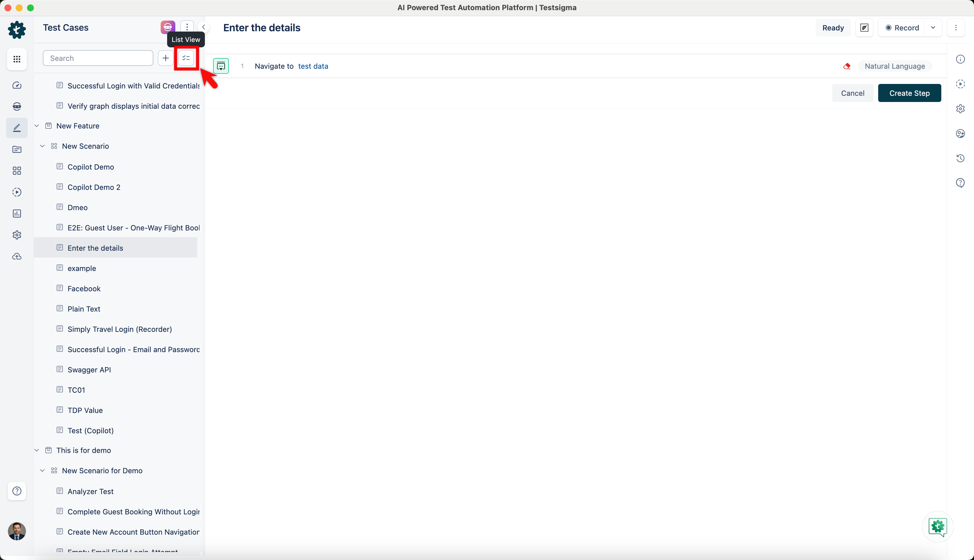Image resolution: width=974 pixels, height=560 pixels.
Task: Click the cloud upload icon in sidebar
Action: (x=17, y=256)
